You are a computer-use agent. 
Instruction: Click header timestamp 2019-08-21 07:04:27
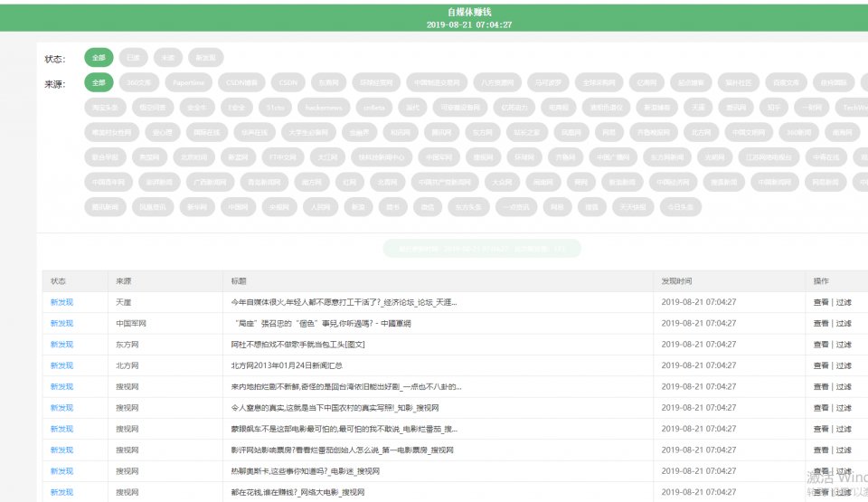469,25
